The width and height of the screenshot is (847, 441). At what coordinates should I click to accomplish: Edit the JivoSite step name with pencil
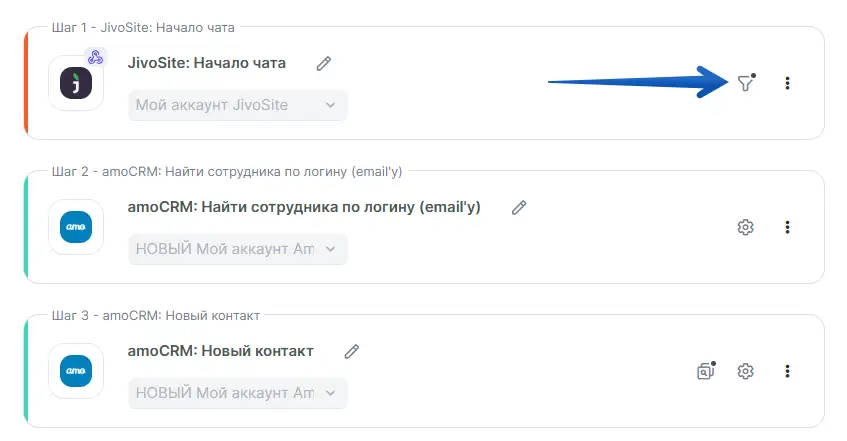323,63
